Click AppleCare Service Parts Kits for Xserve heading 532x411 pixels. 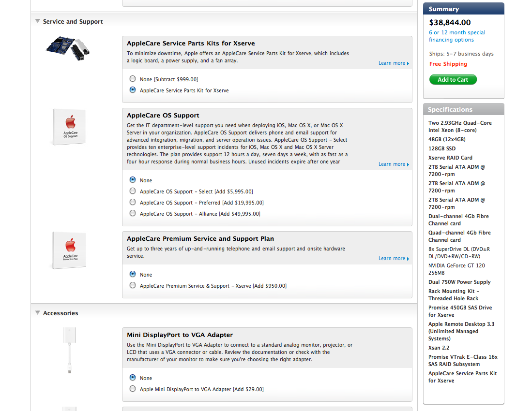(x=191, y=44)
